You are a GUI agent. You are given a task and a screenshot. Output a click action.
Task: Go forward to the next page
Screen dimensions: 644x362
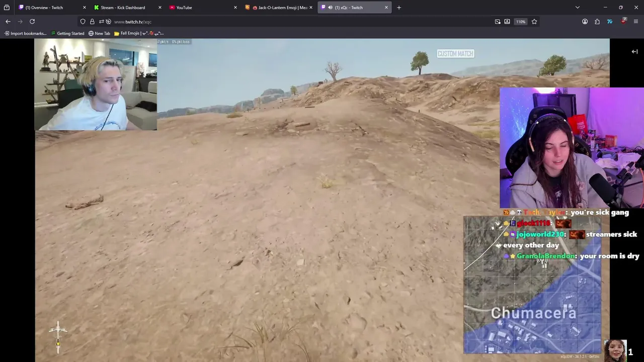point(20,22)
